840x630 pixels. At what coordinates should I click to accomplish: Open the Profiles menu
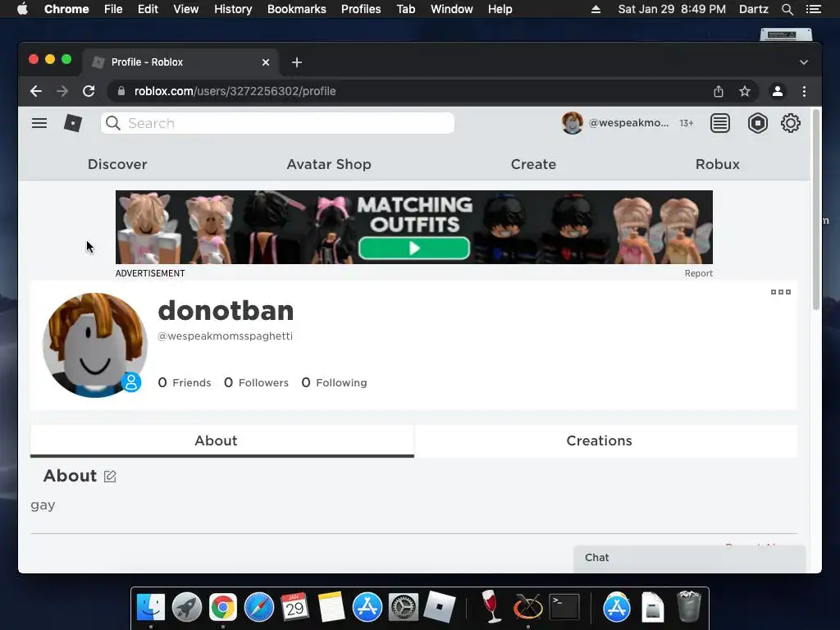tap(361, 9)
